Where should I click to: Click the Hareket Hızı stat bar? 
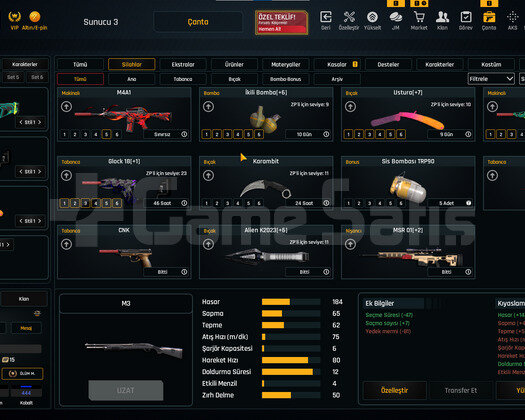[x=291, y=360]
